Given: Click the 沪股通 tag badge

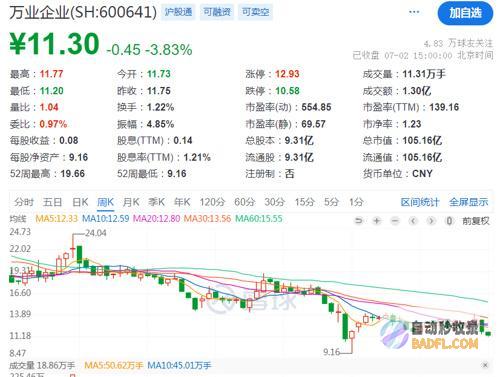Looking at the screenshot, I should (178, 12).
